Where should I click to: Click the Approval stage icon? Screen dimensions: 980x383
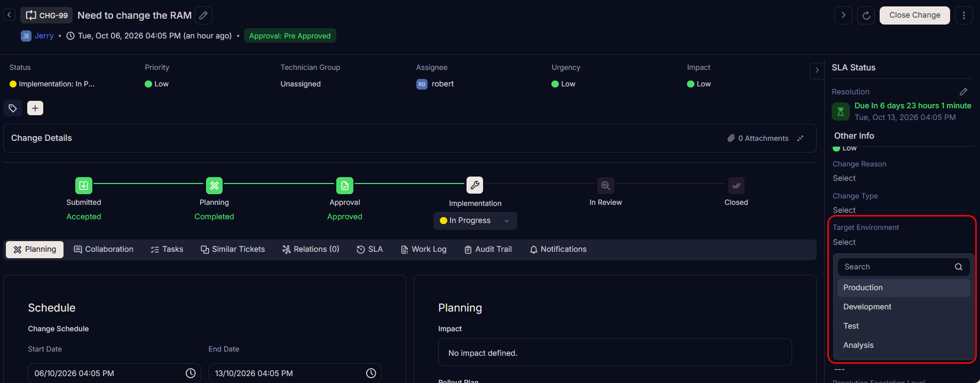345,186
